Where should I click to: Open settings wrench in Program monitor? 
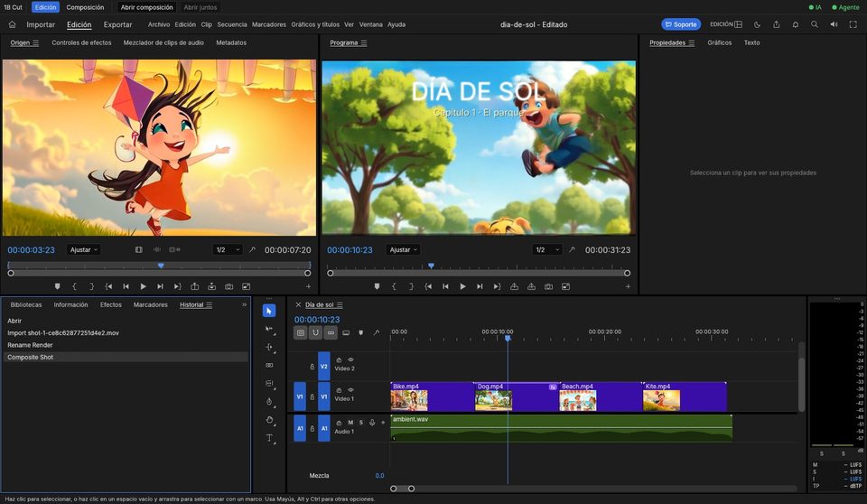tap(572, 250)
